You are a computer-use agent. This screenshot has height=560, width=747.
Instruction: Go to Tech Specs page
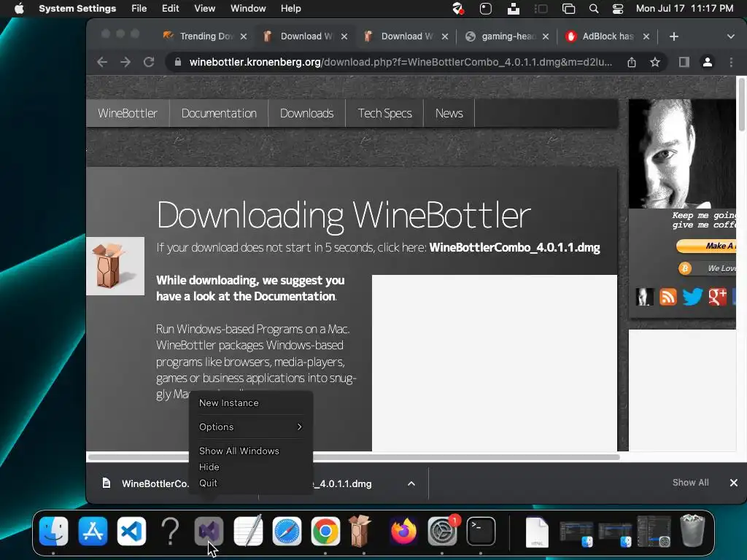[x=385, y=113]
